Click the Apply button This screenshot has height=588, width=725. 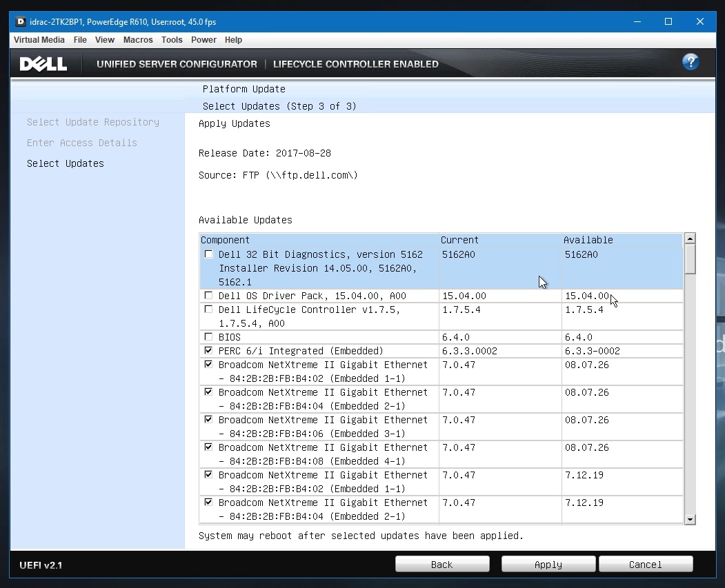click(548, 565)
